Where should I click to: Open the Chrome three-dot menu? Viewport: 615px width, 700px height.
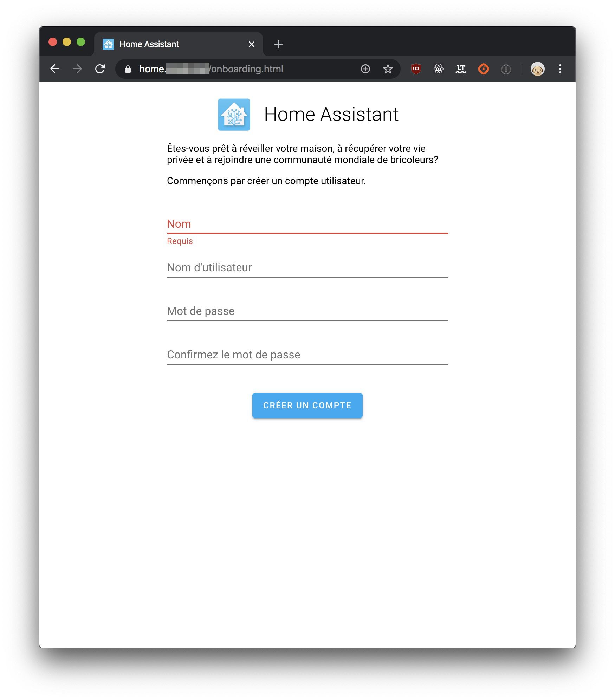560,69
